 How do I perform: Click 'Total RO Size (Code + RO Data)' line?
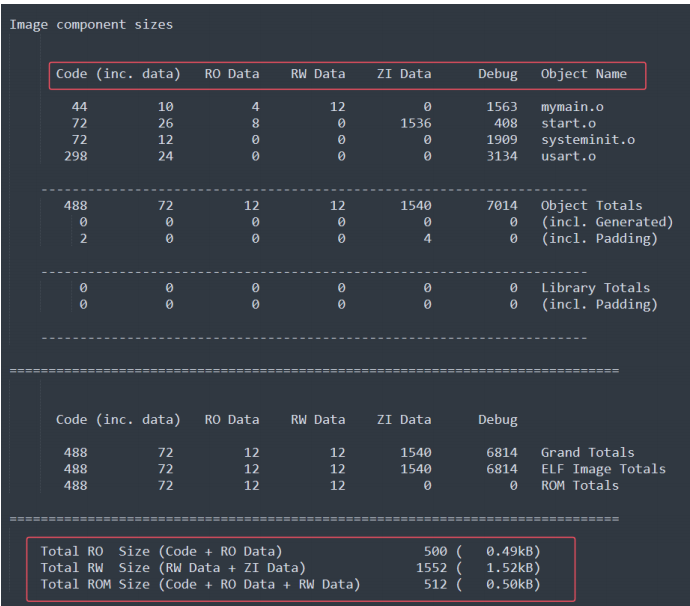pyautogui.click(x=290, y=551)
